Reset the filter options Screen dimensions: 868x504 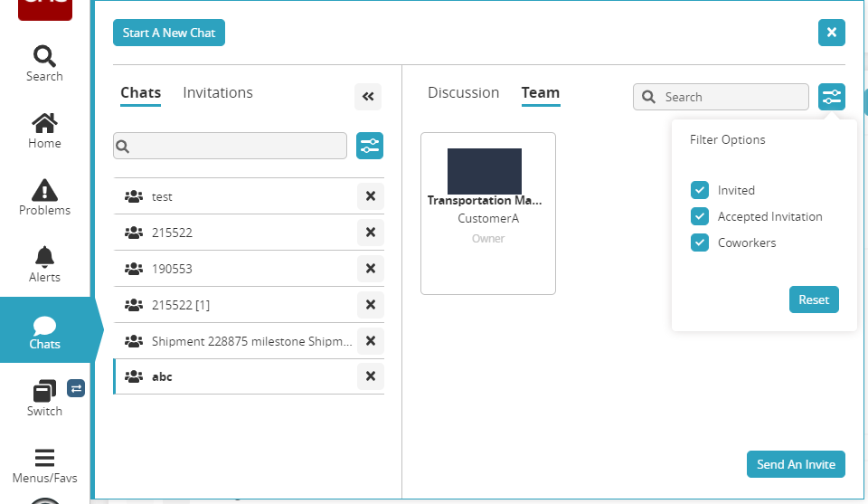click(x=814, y=300)
